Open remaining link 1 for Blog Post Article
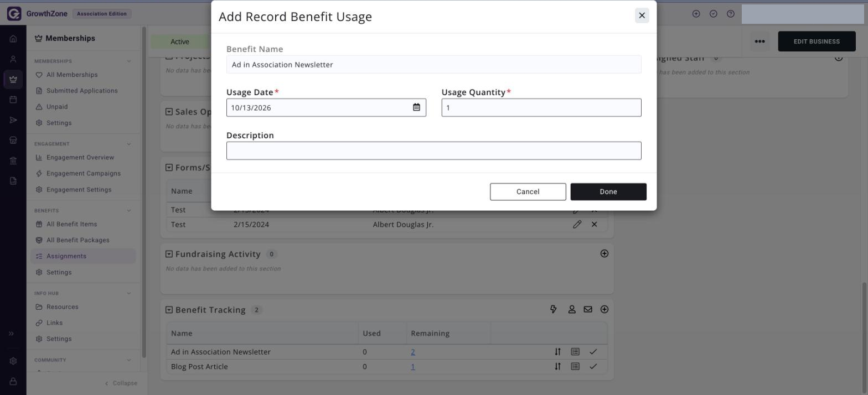Screen dimensions: 868x395 click(413, 367)
